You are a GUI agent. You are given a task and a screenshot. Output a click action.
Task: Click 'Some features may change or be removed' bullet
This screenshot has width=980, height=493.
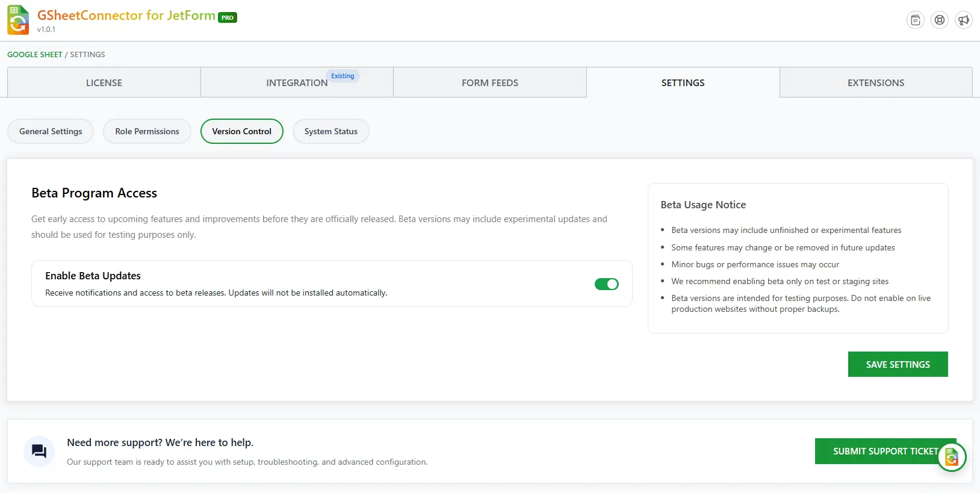(x=783, y=247)
